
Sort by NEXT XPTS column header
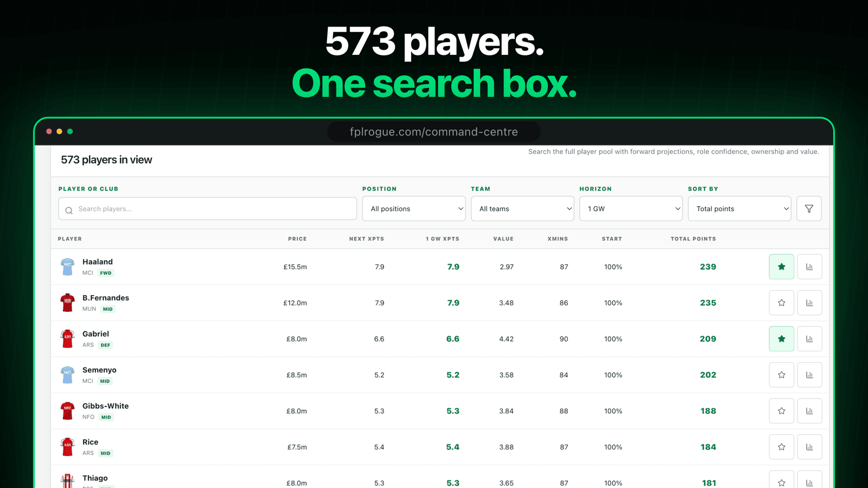(x=367, y=239)
